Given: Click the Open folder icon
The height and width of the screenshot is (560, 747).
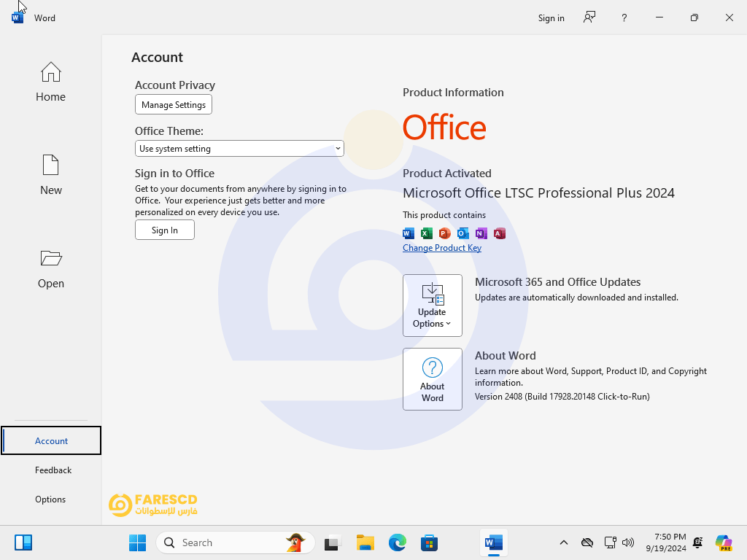Looking at the screenshot, I should [x=51, y=259].
